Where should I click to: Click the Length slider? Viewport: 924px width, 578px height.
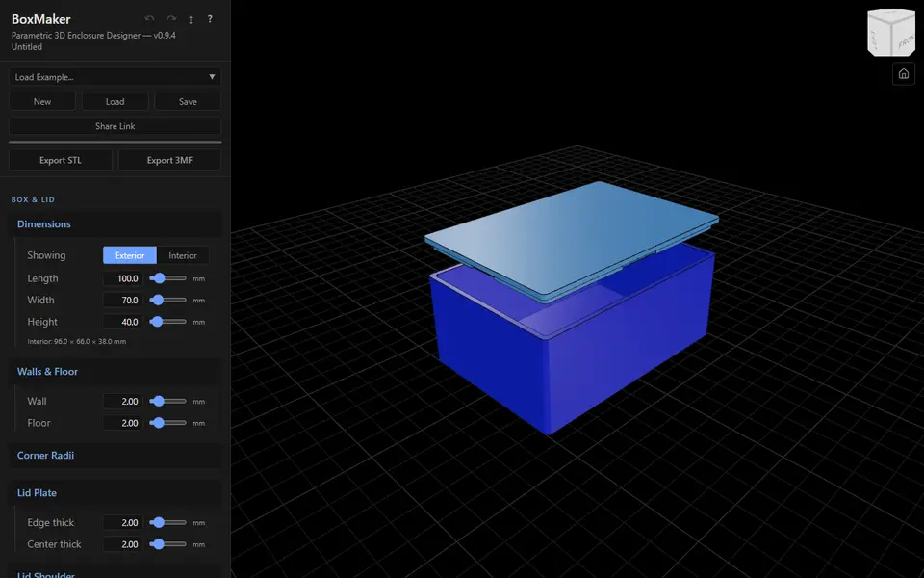167,278
